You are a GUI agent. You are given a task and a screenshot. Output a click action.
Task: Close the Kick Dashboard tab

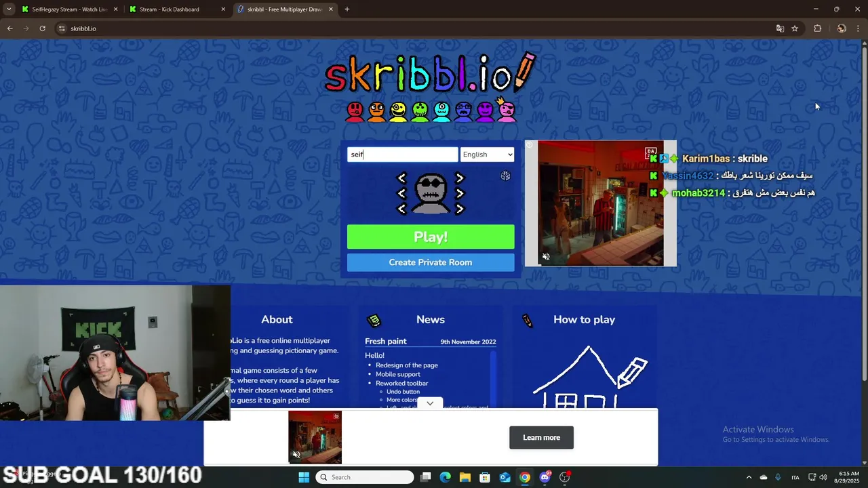click(223, 9)
